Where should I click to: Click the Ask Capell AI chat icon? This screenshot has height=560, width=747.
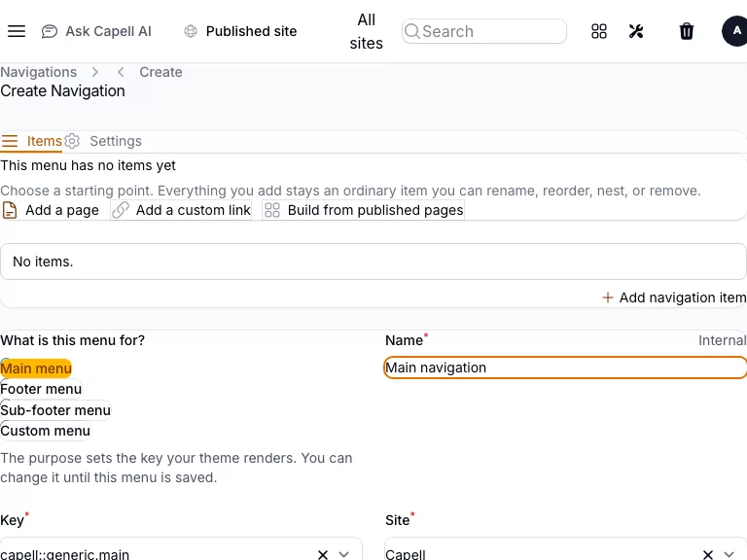coord(49,31)
